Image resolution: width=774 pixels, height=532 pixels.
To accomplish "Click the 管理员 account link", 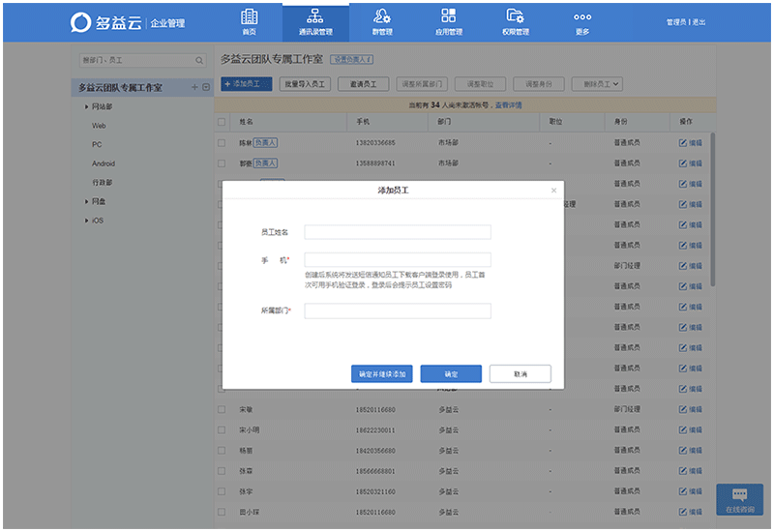I will tap(675, 22).
